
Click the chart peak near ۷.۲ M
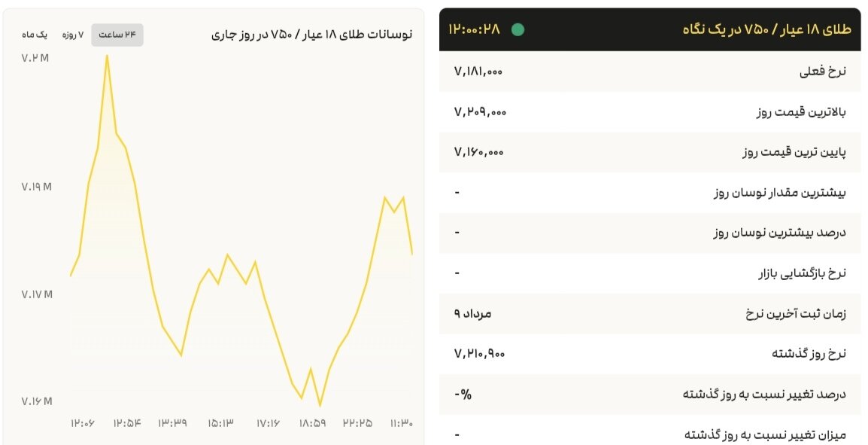pyautogui.click(x=108, y=57)
